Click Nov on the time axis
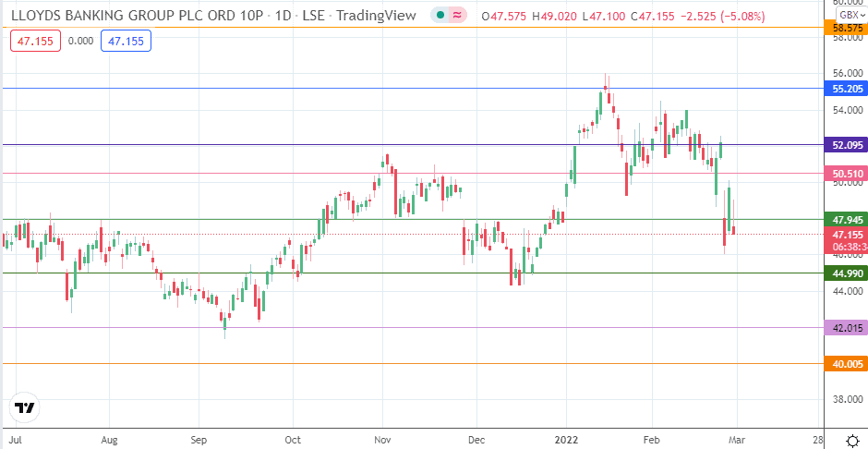The image size is (868, 449). click(x=382, y=440)
